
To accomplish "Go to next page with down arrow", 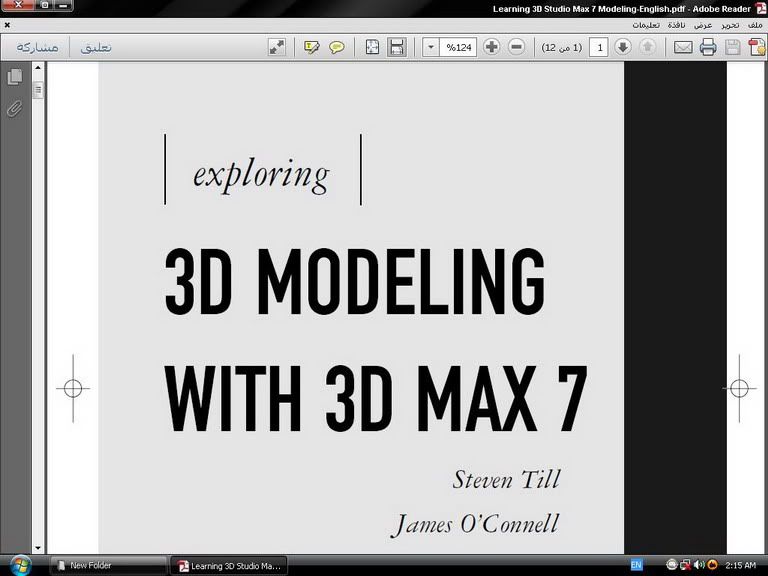I will [x=623, y=47].
